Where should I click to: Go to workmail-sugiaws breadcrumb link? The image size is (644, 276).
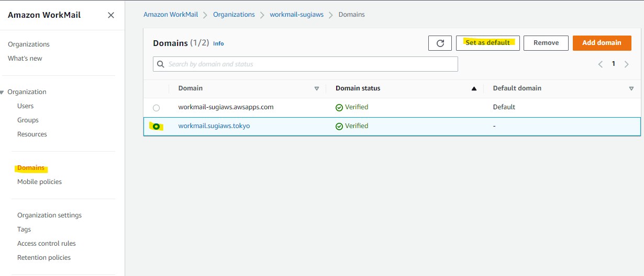296,15
